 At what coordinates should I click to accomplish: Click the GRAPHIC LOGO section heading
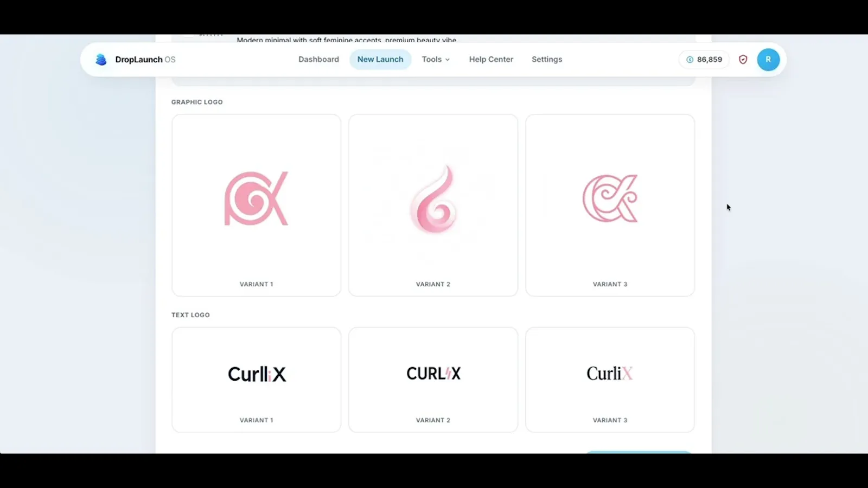point(197,102)
